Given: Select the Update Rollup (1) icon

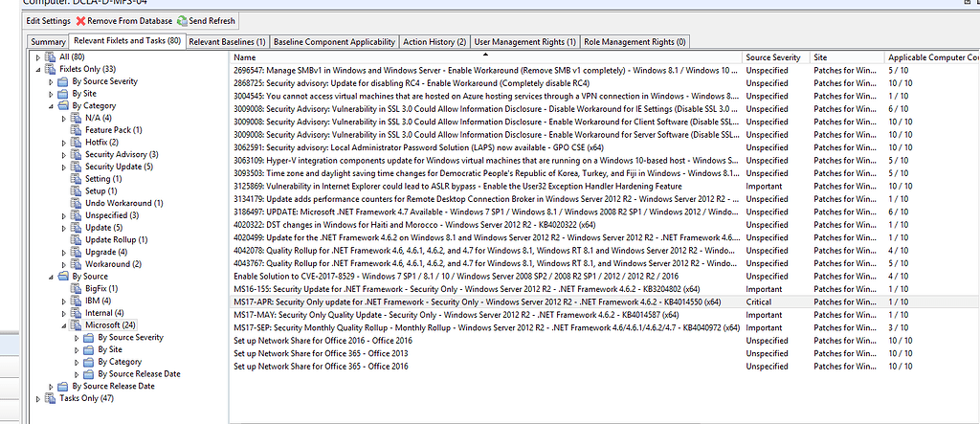Looking at the screenshot, I should pos(76,240).
